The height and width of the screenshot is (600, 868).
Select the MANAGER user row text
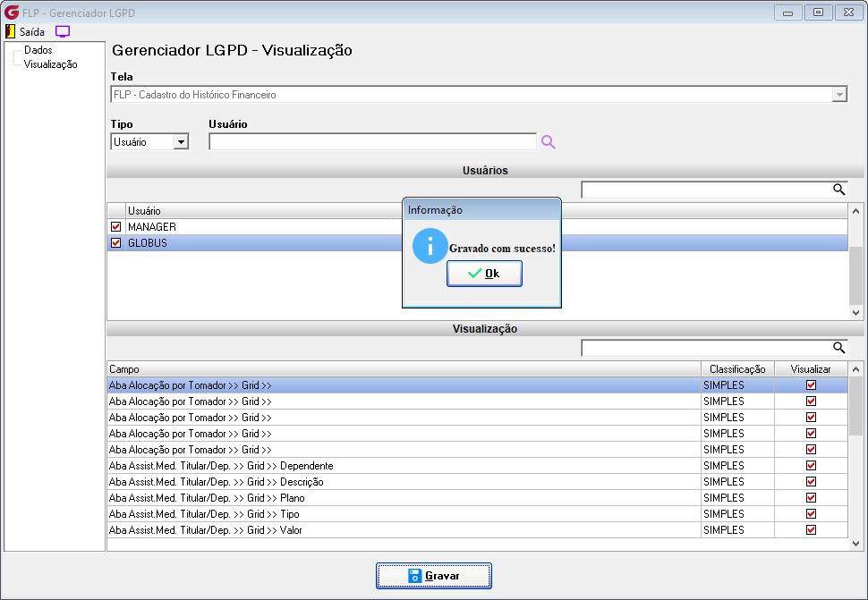coord(152,227)
